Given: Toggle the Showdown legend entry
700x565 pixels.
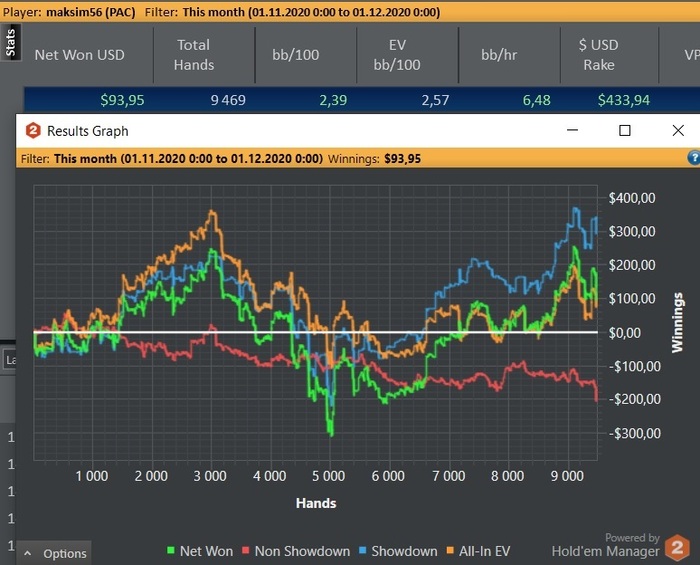Looking at the screenshot, I should click(x=397, y=551).
